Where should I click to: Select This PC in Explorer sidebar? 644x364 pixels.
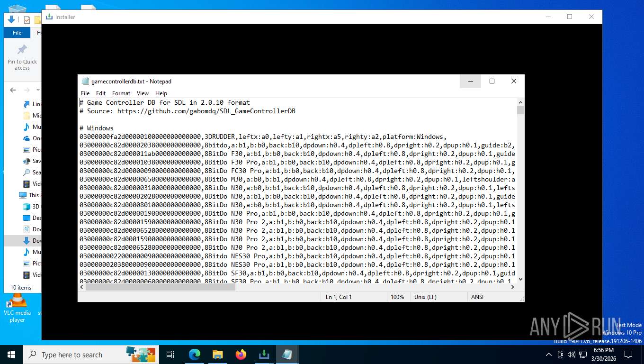click(x=29, y=195)
